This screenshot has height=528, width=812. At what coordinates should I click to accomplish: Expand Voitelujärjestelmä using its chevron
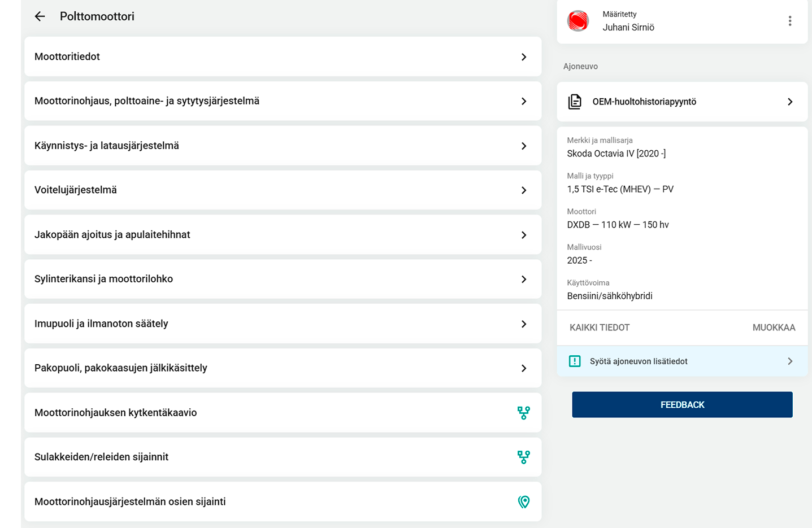(x=523, y=190)
